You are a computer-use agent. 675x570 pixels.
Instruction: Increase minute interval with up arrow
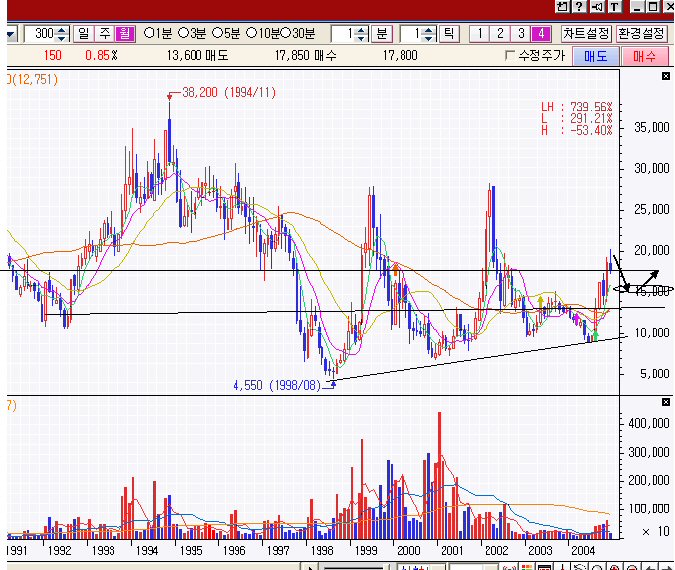(x=362, y=30)
